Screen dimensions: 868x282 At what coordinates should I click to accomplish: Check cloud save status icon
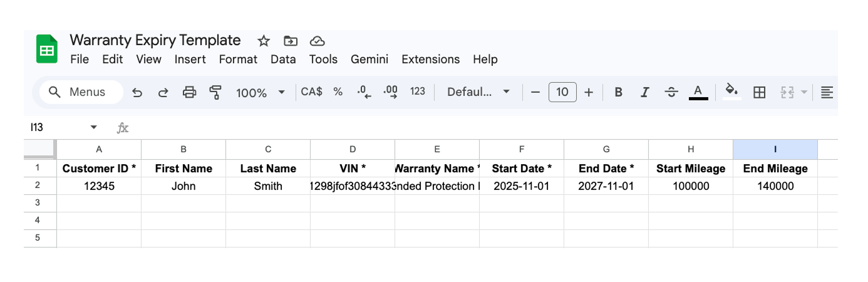click(x=318, y=41)
